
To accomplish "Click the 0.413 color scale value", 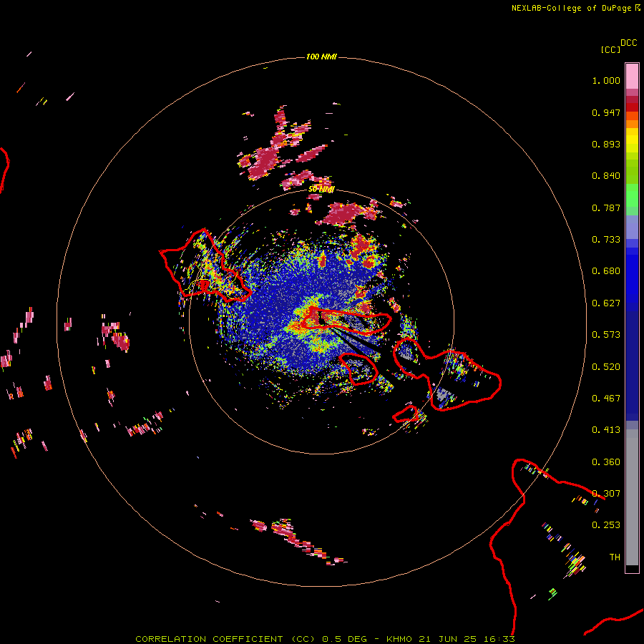I will point(606,430).
